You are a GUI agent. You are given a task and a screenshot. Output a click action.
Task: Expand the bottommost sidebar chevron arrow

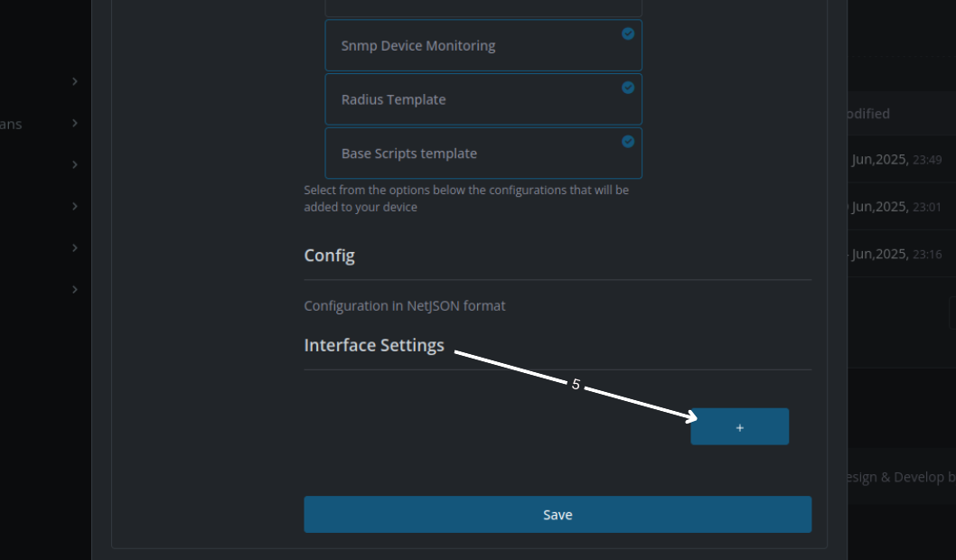coord(74,289)
